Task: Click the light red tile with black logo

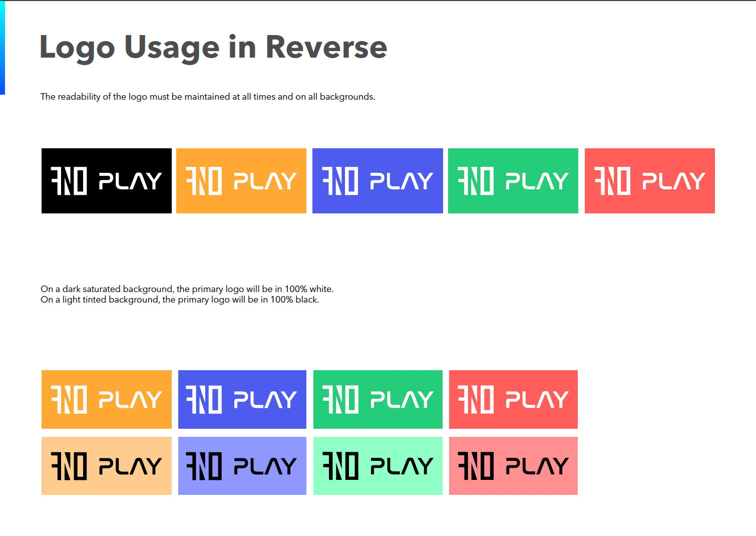Action: 513,466
